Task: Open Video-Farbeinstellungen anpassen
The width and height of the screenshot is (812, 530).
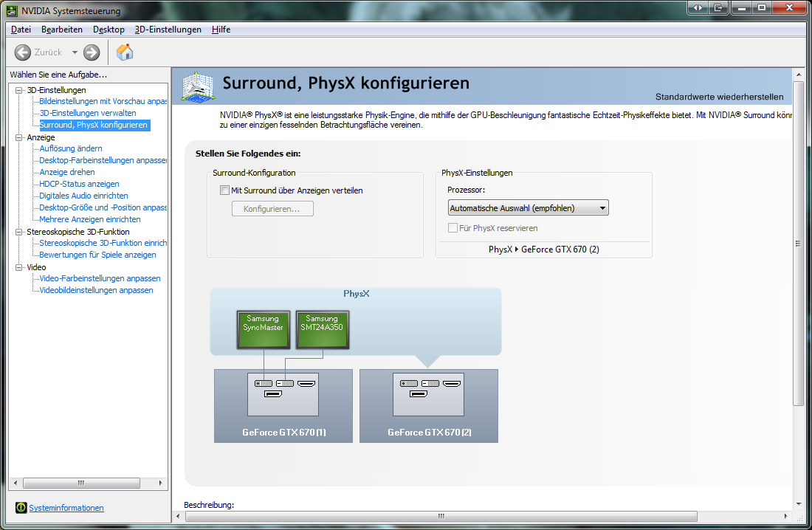Action: (100, 278)
